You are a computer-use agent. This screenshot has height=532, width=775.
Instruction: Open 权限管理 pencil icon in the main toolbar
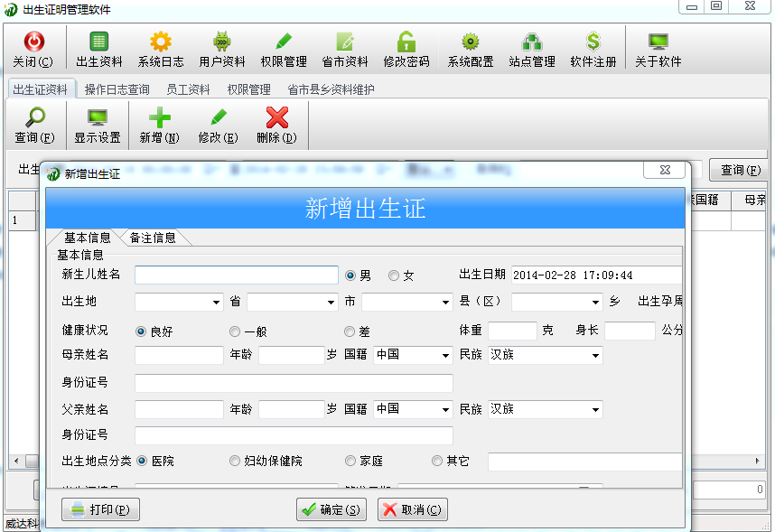[x=284, y=42]
